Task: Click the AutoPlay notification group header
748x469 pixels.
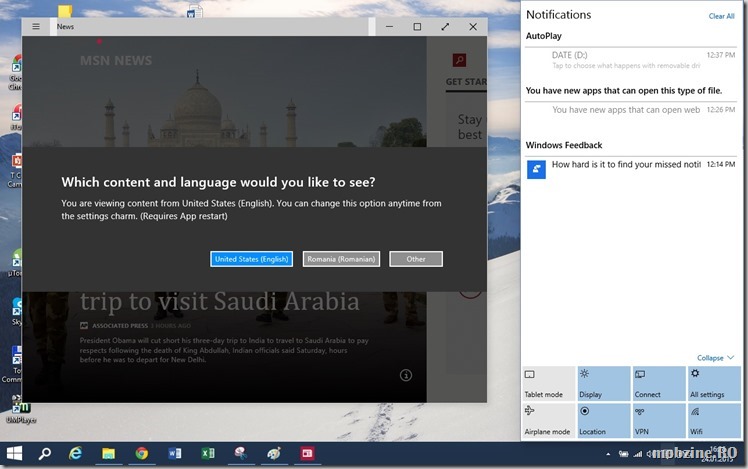Action: click(543, 36)
